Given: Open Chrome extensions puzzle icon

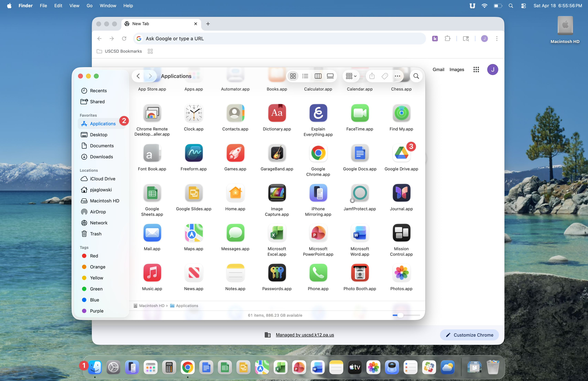Looking at the screenshot, I should tap(447, 39).
